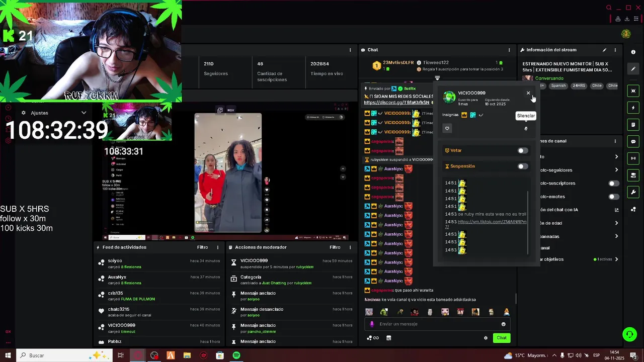Image resolution: width=644 pixels, height=362 pixels.
Task: Click the profile avatar at top right
Action: pyautogui.click(x=626, y=34)
